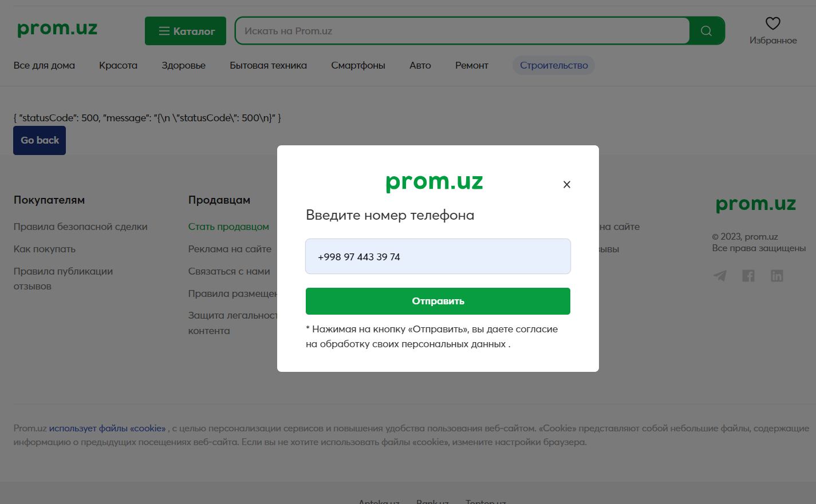
Task: Click the search magnifier icon
Action: click(x=707, y=31)
